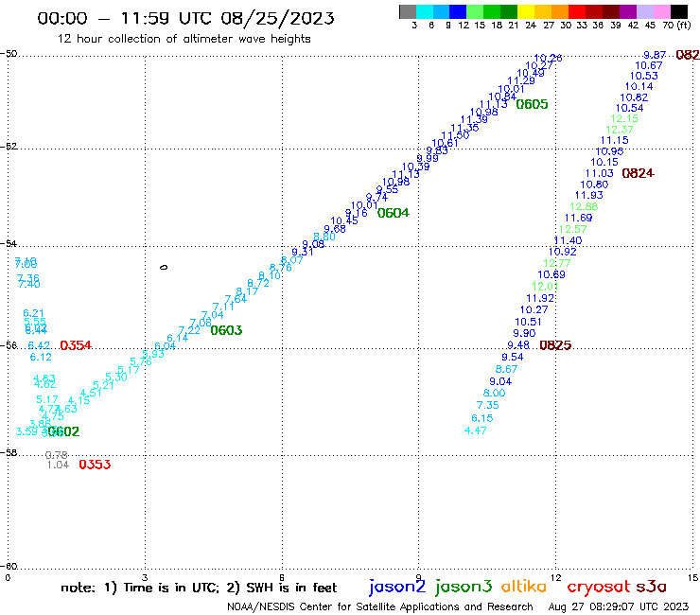
Task: Click the dark blue swatch in the color scale
Action: click(458, 11)
